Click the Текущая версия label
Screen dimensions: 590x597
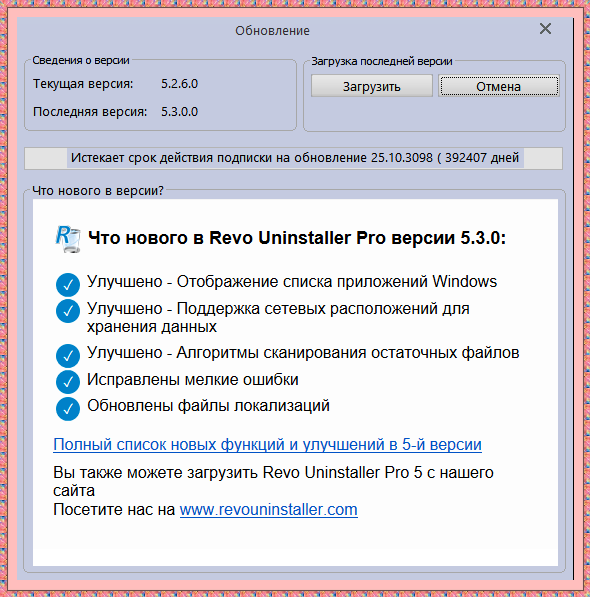83,84
